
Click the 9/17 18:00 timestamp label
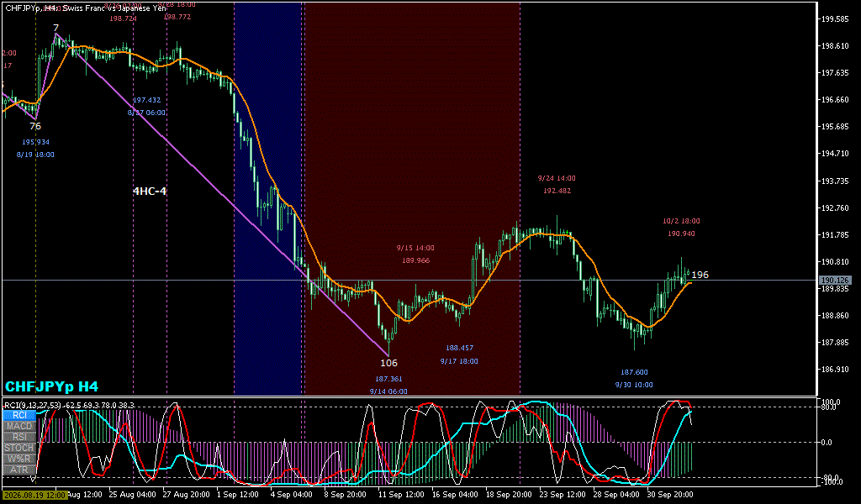[459, 361]
